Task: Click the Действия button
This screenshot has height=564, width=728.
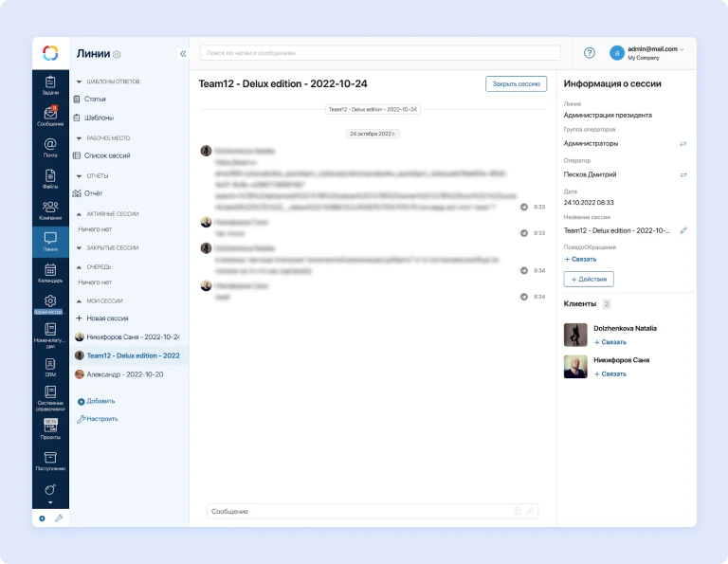Action: tap(589, 279)
